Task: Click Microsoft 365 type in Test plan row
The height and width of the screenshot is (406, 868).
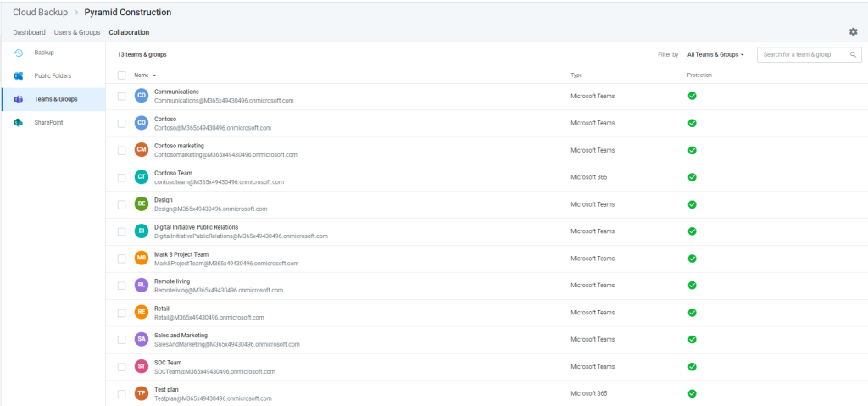Action: point(589,394)
